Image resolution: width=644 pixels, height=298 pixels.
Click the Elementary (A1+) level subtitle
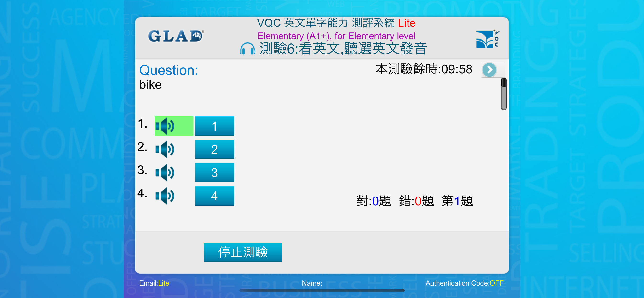337,36
